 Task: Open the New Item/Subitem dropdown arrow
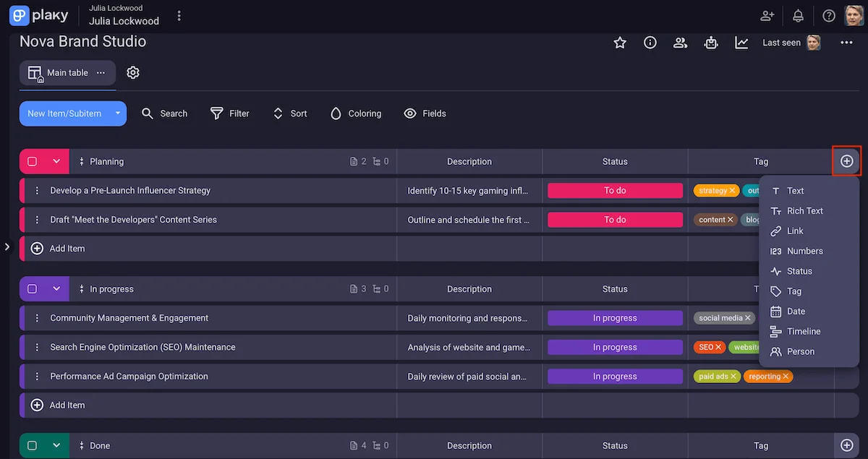tap(118, 113)
